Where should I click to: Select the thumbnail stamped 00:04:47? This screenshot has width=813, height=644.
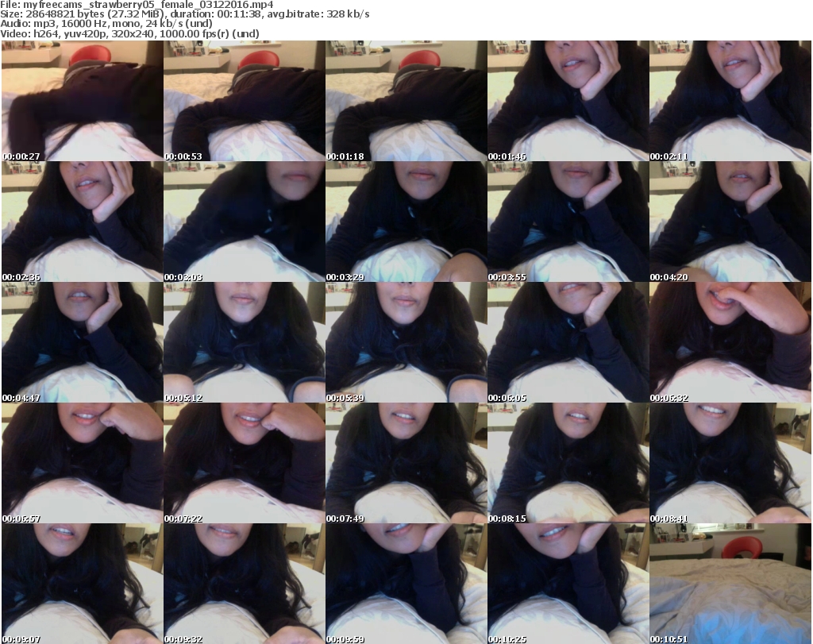[x=83, y=342]
